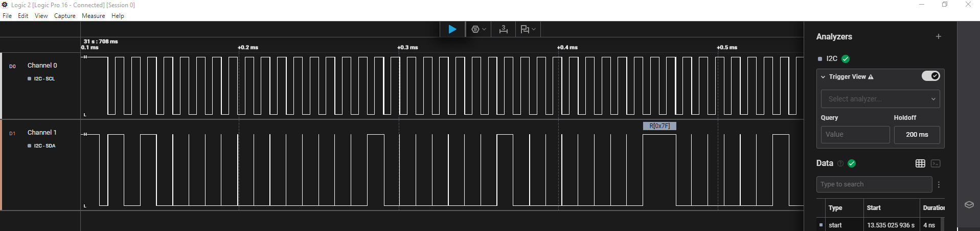Click the Type to search field
The height and width of the screenshot is (231, 980).
tap(874, 184)
